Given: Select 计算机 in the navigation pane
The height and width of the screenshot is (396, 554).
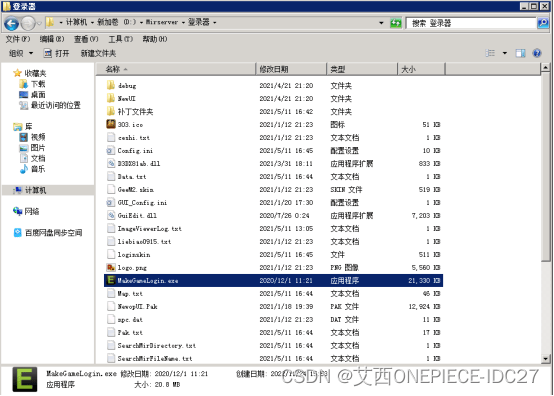Looking at the screenshot, I should [35, 190].
